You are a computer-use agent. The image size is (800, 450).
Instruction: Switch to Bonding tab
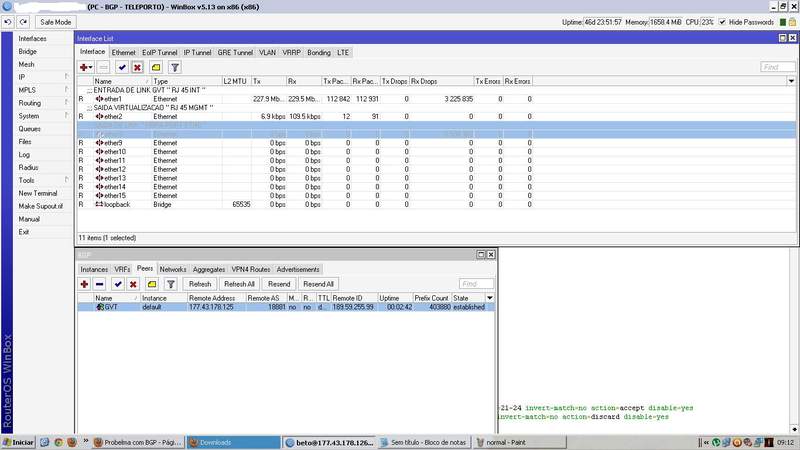(319, 53)
